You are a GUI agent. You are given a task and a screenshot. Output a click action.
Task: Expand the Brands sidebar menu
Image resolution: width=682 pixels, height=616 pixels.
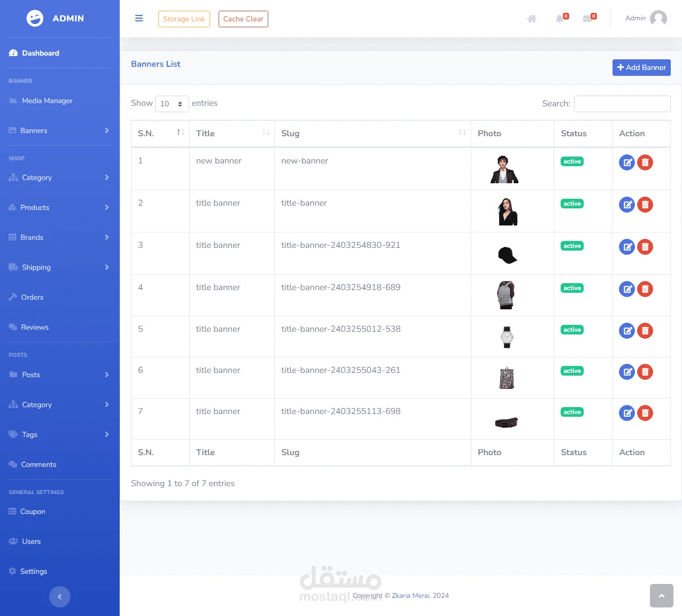(59, 237)
